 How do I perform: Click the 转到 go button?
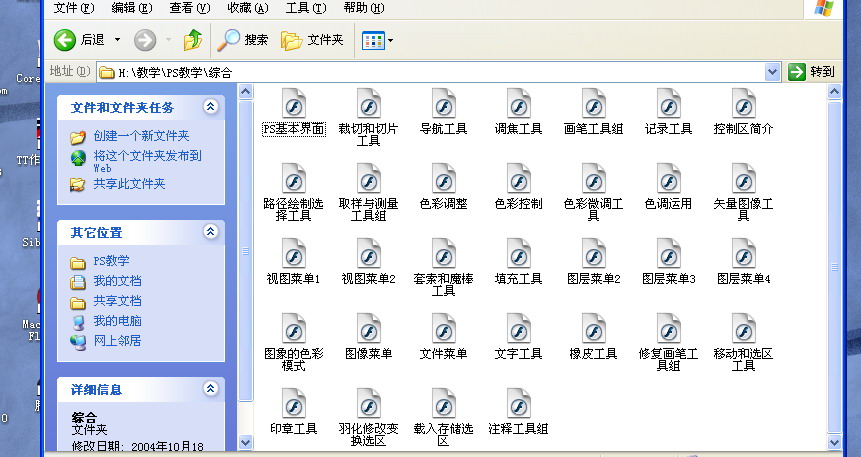812,72
